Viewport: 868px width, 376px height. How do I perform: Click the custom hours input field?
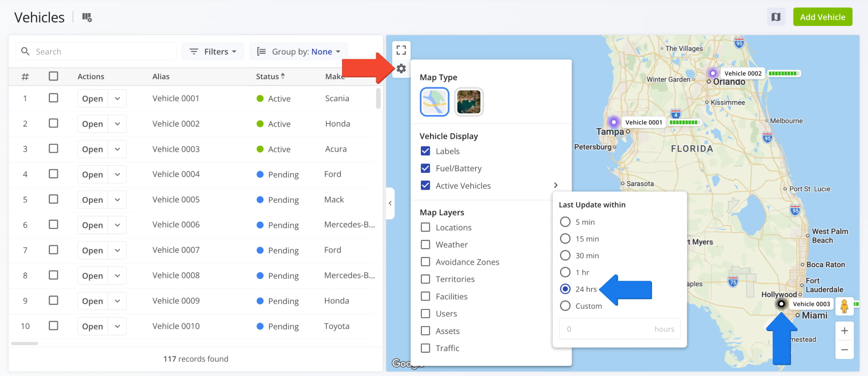(620, 329)
